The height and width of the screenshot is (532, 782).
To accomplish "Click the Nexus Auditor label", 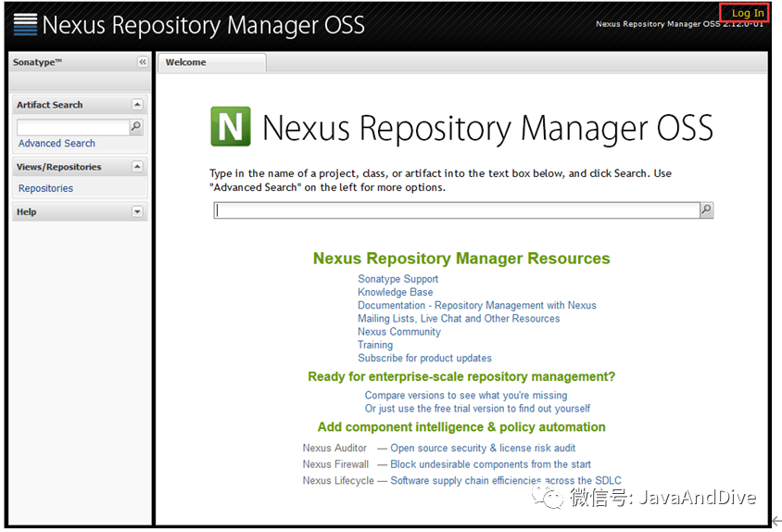I will point(334,449).
